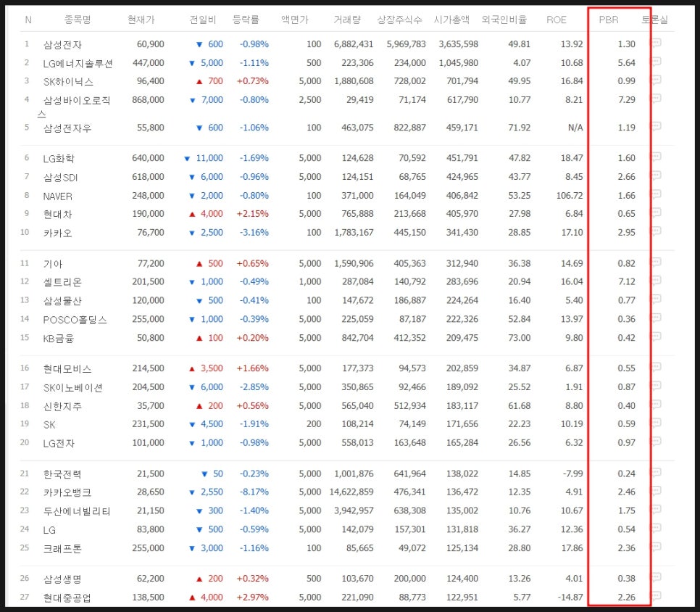Image resolution: width=700 pixels, height=612 pixels.
Task: Open discussion room icon for 삼성SDI row
Action: click(x=656, y=176)
